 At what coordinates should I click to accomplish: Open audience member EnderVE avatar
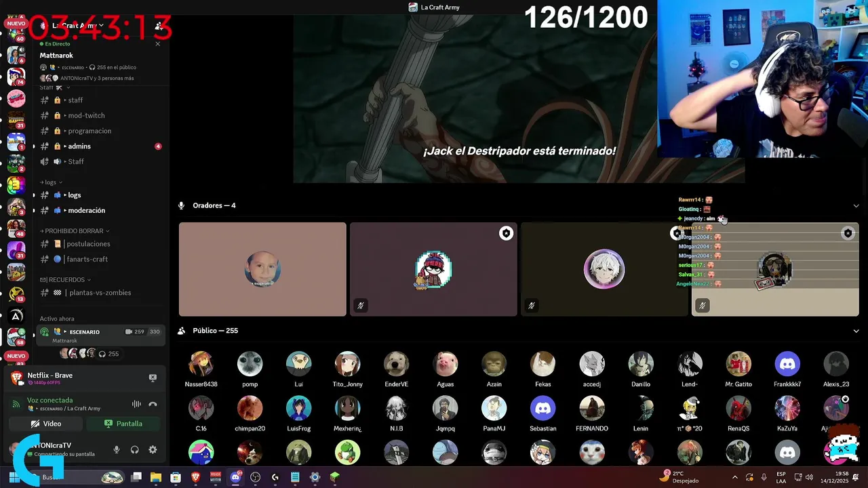tap(396, 364)
